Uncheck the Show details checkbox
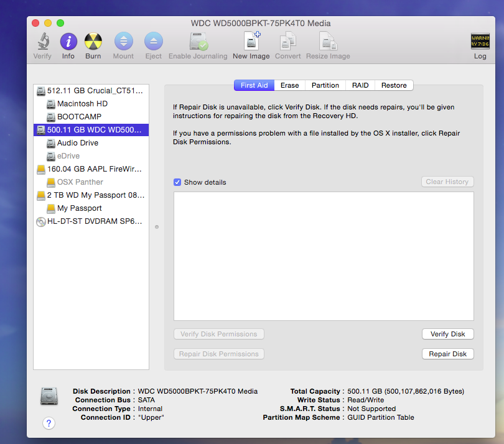 click(x=177, y=182)
